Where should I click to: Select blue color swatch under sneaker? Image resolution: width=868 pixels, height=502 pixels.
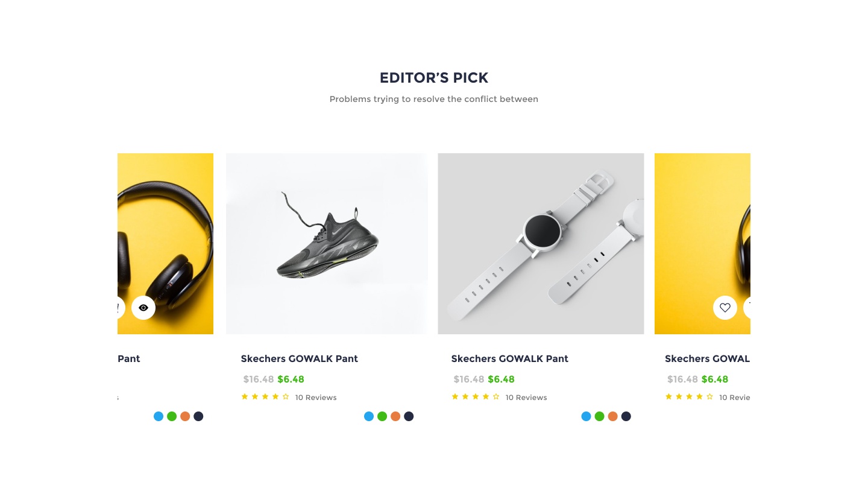[369, 416]
